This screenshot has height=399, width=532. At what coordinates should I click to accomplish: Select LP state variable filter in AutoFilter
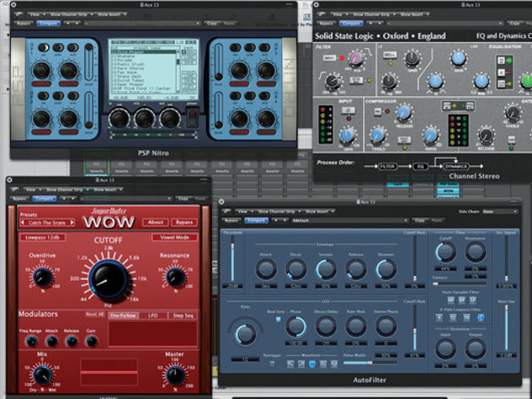tap(473, 299)
